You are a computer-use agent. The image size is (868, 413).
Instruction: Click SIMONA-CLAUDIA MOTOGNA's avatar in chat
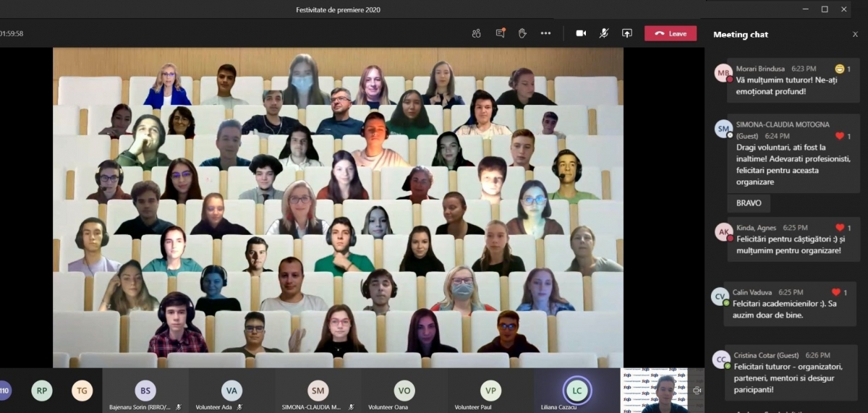tap(723, 129)
